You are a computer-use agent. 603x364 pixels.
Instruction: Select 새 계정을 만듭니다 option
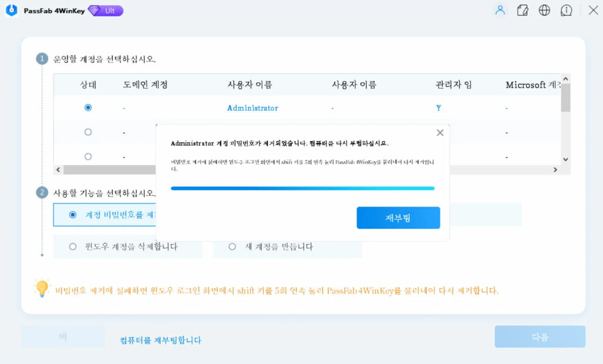click(287, 246)
